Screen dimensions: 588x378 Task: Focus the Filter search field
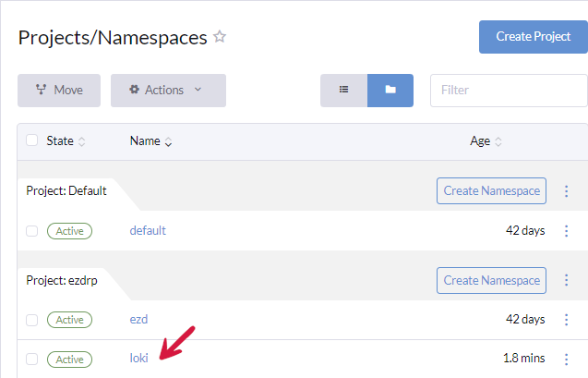pyautogui.click(x=508, y=91)
